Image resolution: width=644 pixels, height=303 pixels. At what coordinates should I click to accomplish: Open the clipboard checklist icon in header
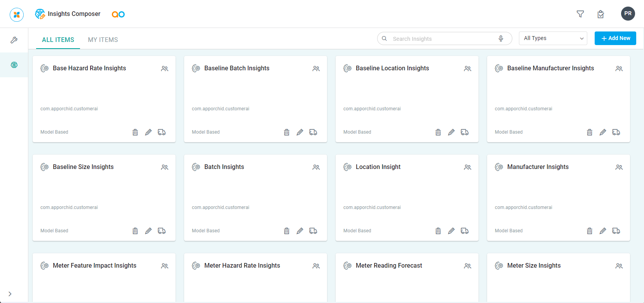pos(600,14)
